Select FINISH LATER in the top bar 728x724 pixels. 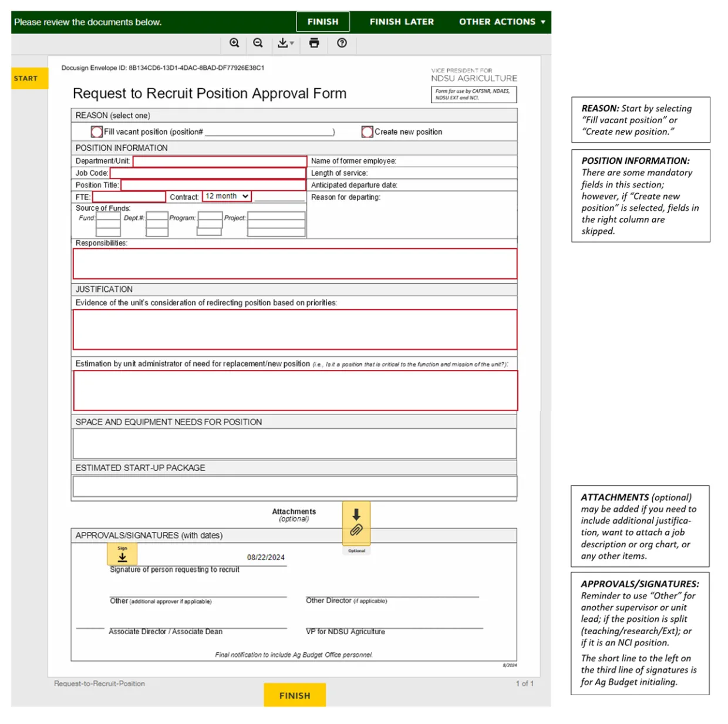point(402,21)
